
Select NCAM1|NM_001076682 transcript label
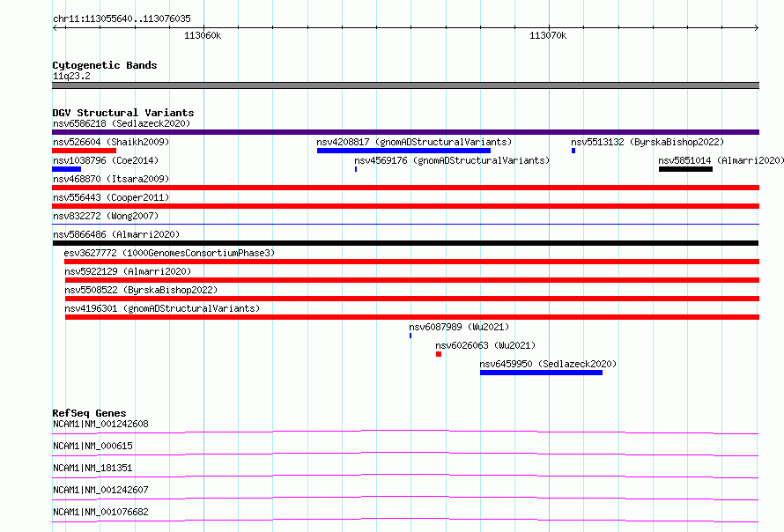pos(100,512)
